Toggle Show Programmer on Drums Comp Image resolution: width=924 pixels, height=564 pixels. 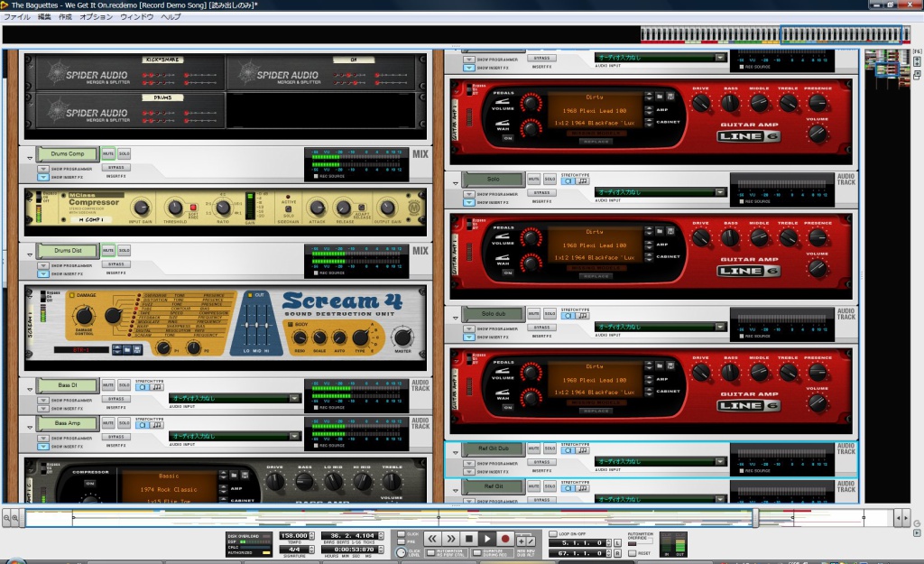(43, 169)
